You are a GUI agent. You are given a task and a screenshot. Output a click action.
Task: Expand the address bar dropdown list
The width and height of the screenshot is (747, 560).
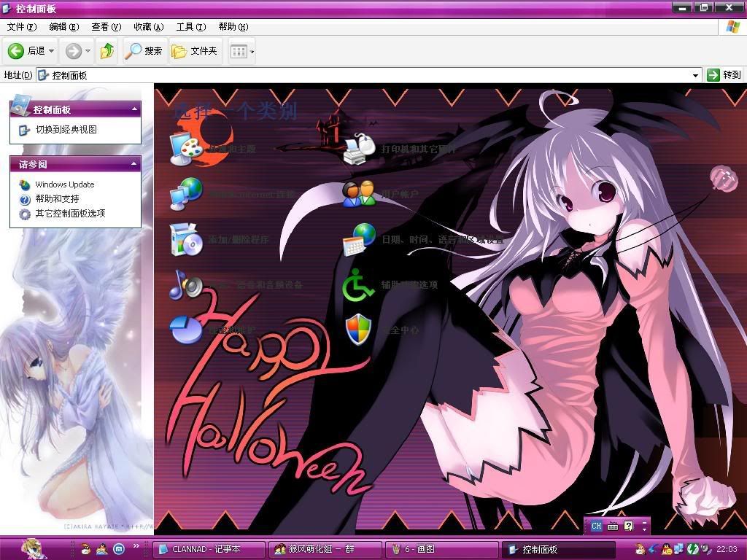point(695,75)
